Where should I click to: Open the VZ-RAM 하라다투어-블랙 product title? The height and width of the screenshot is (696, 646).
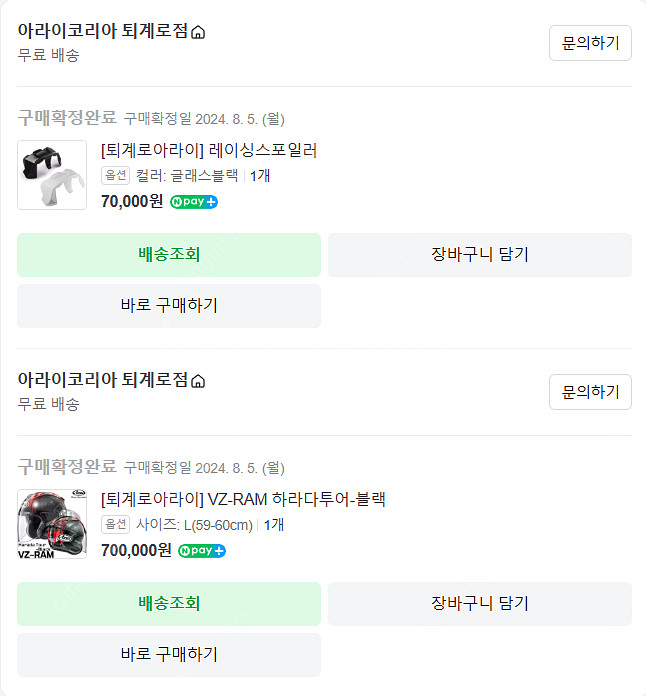[x=243, y=499]
